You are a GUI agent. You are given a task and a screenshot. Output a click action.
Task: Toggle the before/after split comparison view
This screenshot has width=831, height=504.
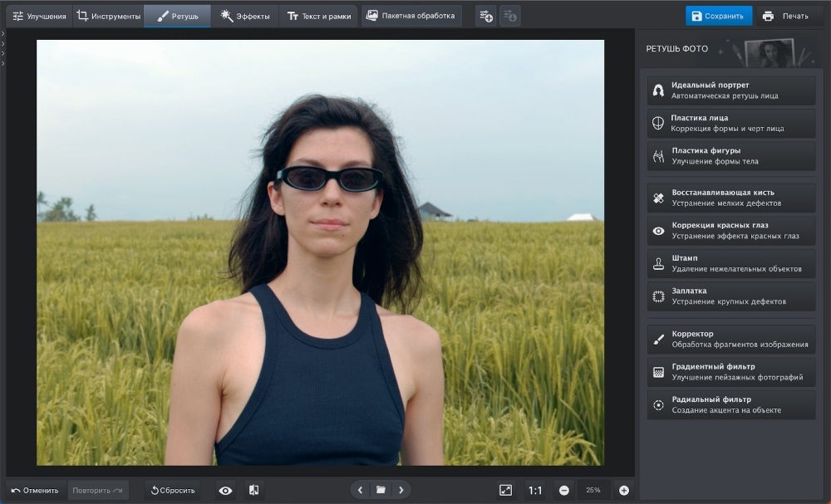(x=253, y=491)
